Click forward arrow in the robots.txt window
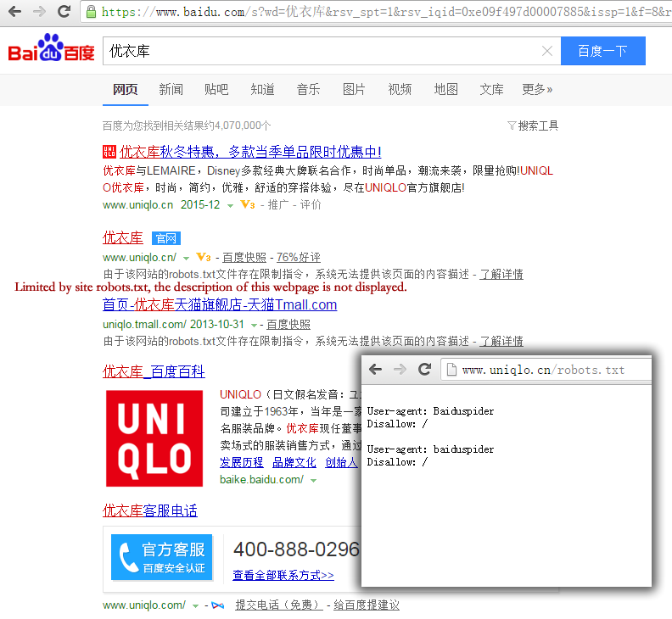Image resolution: width=672 pixels, height=619 pixels. pos(400,369)
